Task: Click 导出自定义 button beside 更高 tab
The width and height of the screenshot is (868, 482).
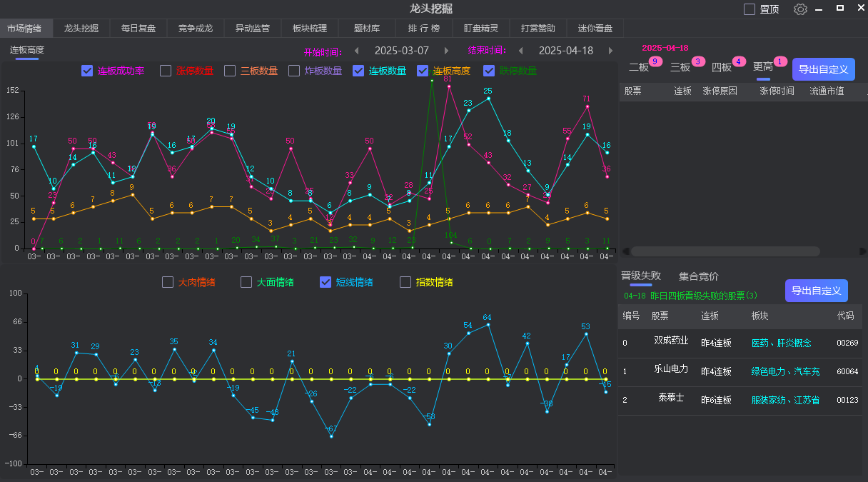Action: [823, 69]
